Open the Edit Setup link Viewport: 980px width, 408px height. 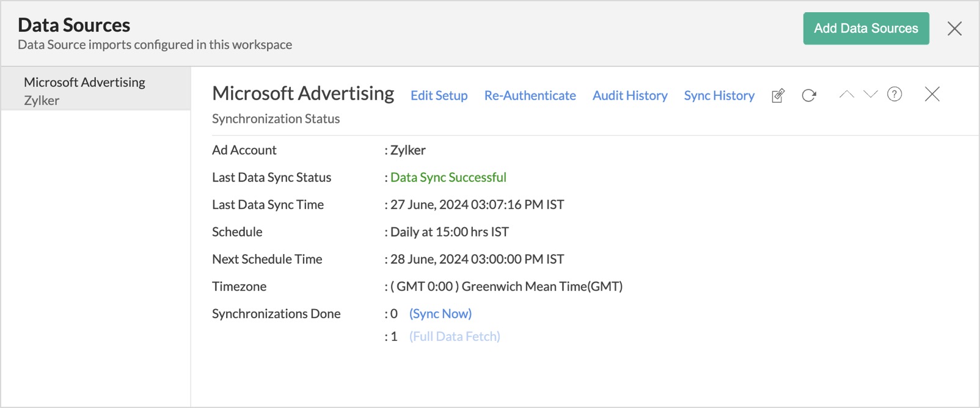(x=439, y=96)
